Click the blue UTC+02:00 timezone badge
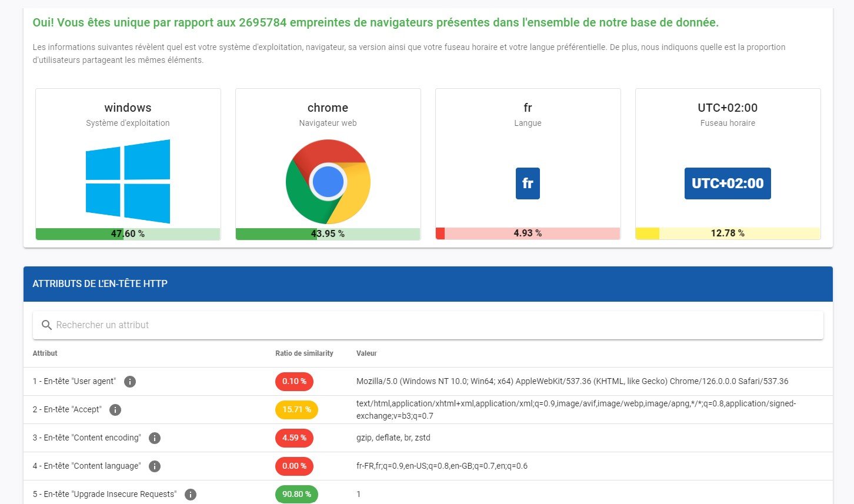This screenshot has height=504, width=854. (x=728, y=183)
